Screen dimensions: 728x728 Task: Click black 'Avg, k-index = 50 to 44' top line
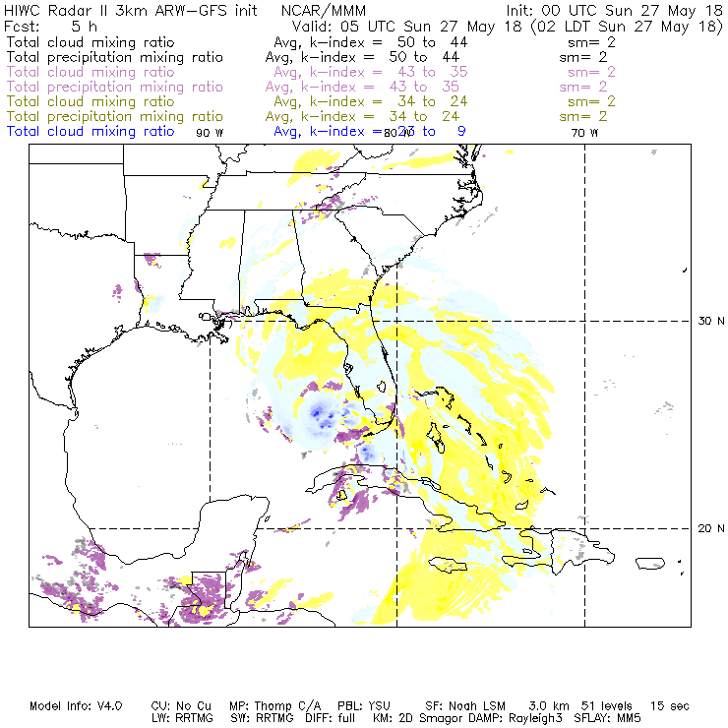pyautogui.click(x=371, y=42)
